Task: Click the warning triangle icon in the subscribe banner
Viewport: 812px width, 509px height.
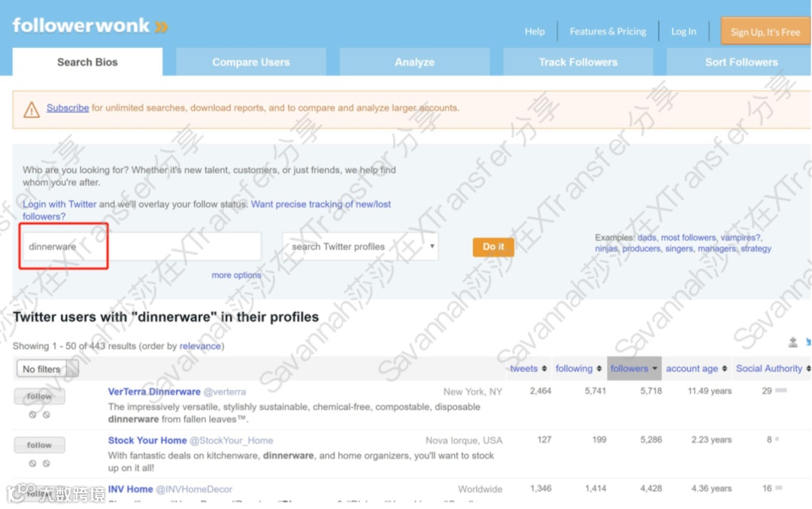Action: tap(31, 109)
